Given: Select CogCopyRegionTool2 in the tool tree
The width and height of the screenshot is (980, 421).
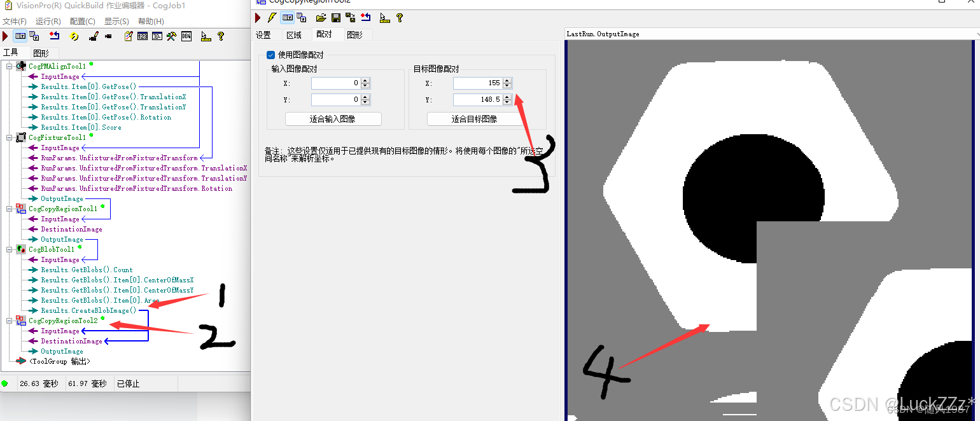Looking at the screenshot, I should coord(63,321).
